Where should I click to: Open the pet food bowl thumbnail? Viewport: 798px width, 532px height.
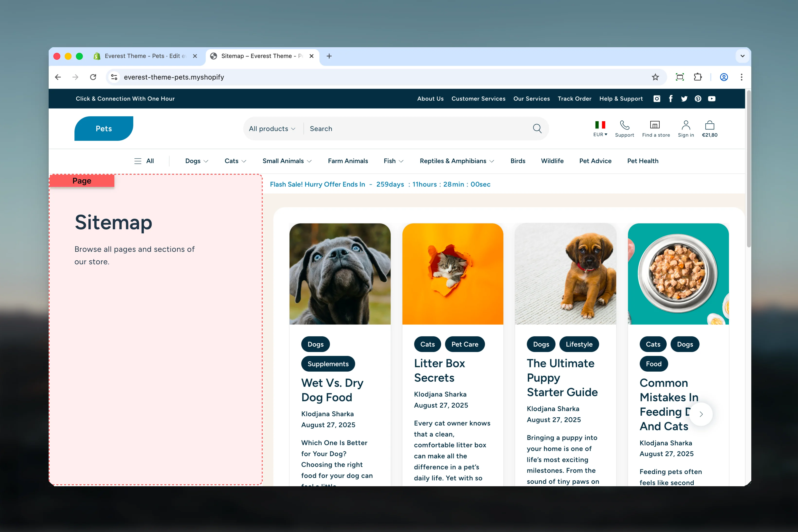(678, 274)
